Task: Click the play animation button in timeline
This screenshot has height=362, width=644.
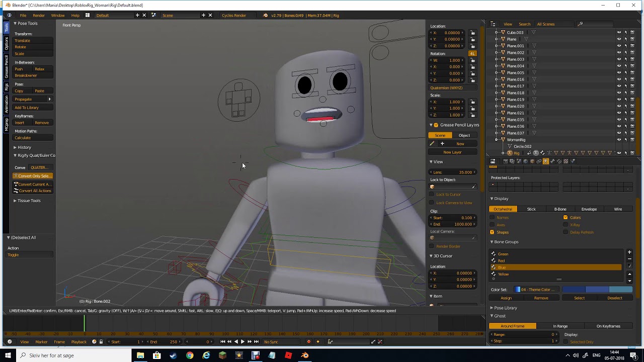Action: (243, 342)
